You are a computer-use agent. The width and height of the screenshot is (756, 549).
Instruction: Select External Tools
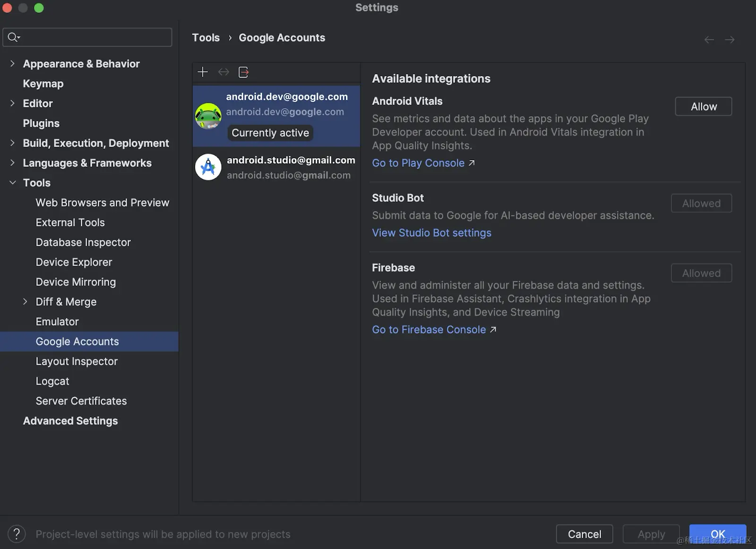(70, 223)
